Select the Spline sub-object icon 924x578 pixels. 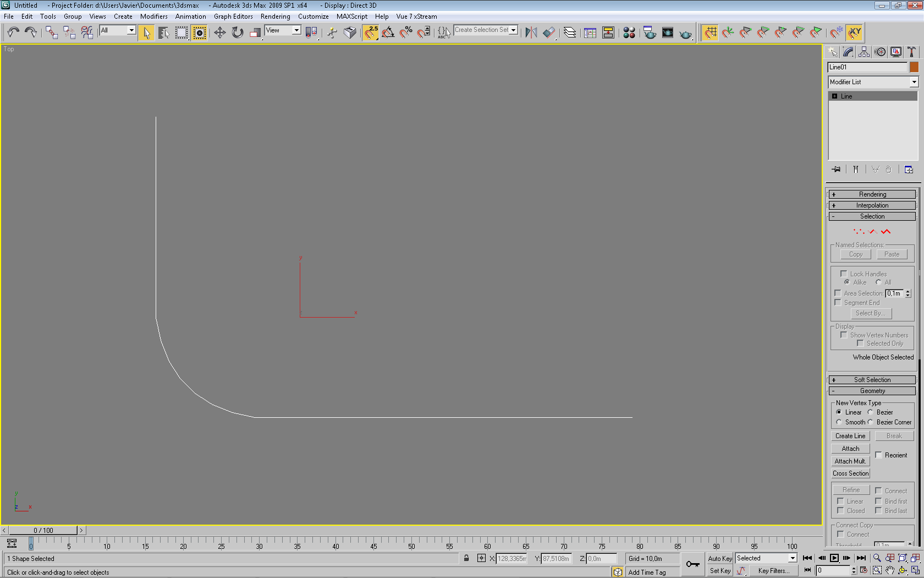tap(886, 231)
